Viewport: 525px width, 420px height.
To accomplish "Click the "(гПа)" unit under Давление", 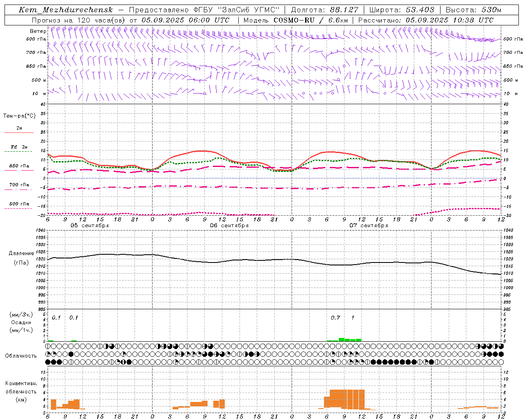I will pos(21,262).
